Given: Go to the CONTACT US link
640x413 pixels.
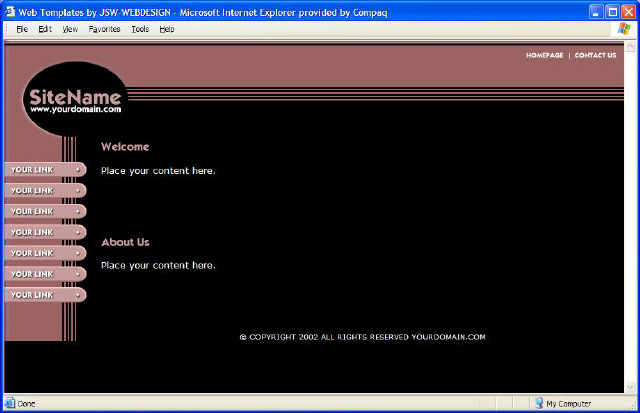Looking at the screenshot, I should pyautogui.click(x=595, y=55).
